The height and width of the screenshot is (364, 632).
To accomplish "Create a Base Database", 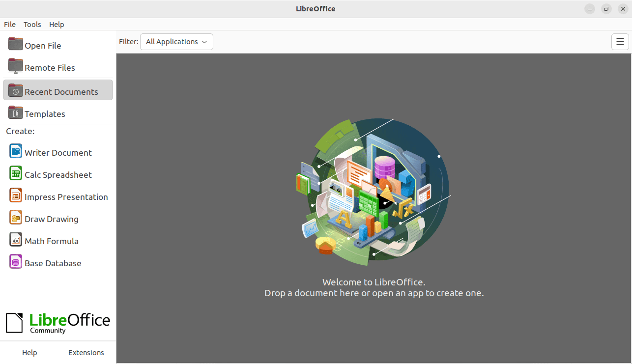I will (x=52, y=263).
